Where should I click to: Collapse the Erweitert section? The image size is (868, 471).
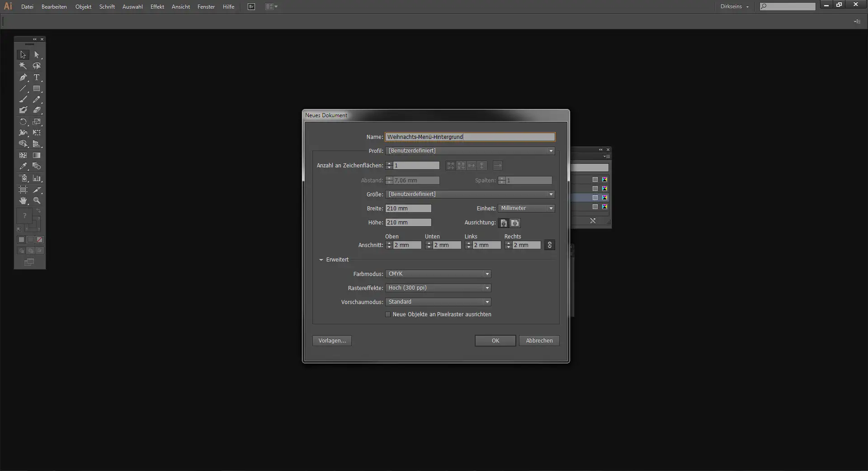(x=321, y=260)
